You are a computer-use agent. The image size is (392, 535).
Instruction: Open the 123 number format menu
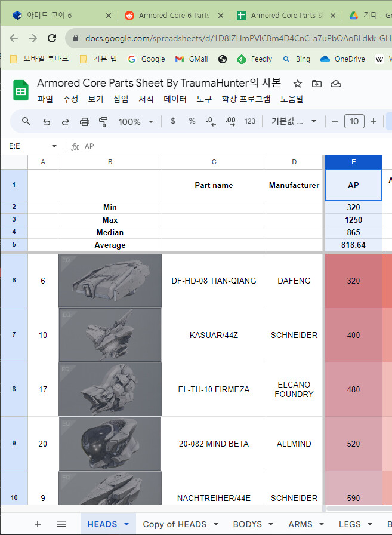250,121
